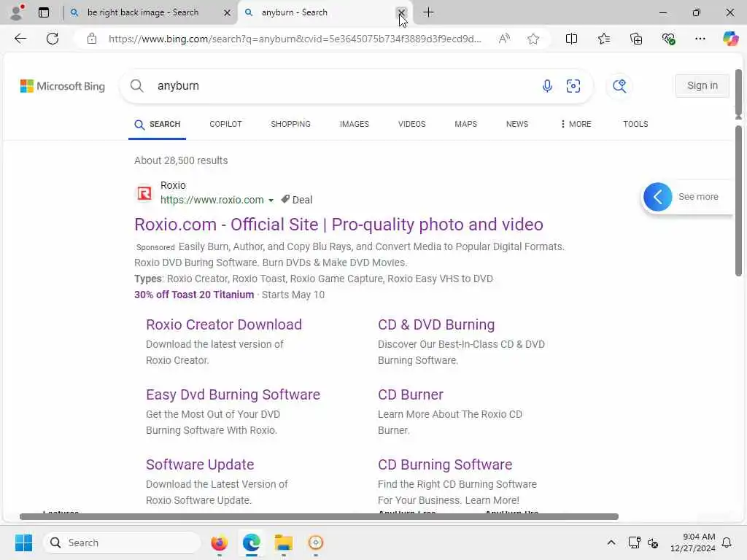Viewport: 747px width, 560px height.
Task: Open 30% off Toast 20 Titanium
Action: 194,295
